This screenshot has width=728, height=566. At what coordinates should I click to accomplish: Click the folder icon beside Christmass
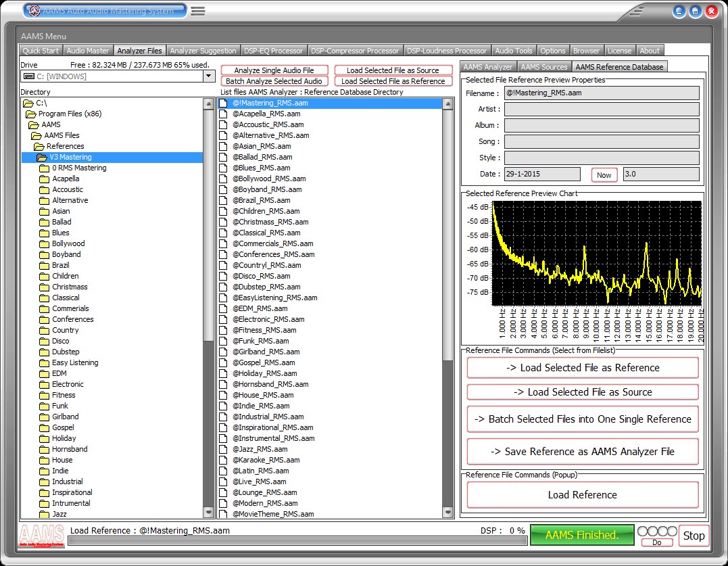pyautogui.click(x=44, y=287)
